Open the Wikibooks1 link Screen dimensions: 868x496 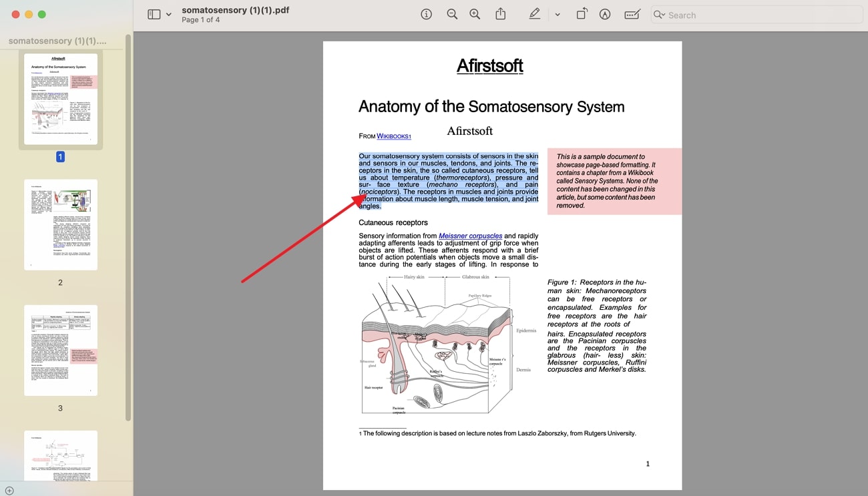(x=393, y=136)
